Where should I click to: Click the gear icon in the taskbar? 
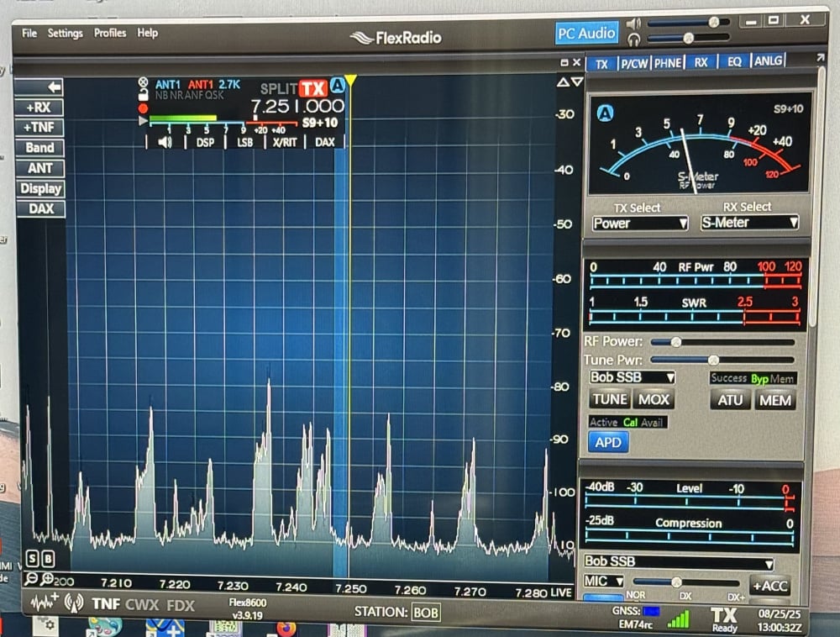pos(46,625)
